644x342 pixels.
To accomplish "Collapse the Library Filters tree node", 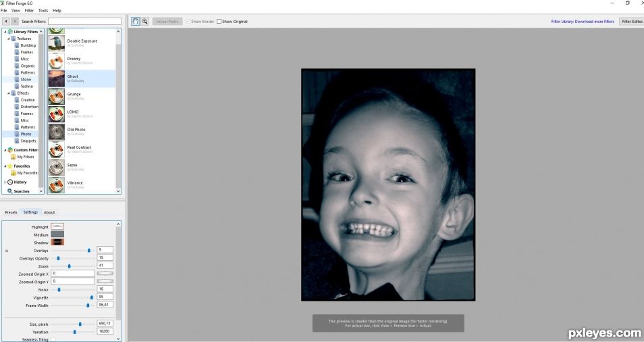I will click(5, 32).
